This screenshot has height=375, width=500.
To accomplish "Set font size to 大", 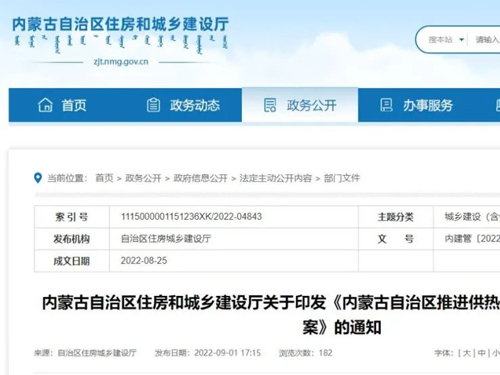I will tap(467, 353).
